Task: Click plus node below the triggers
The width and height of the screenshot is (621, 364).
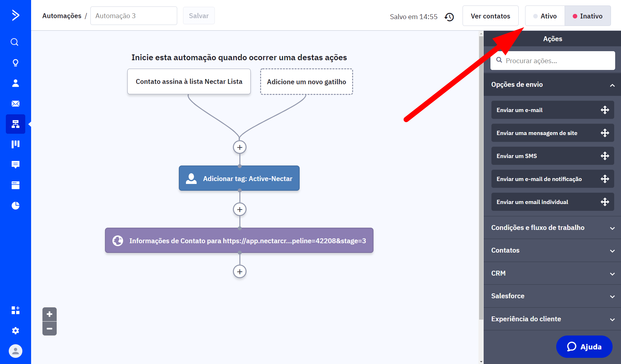Action: pos(240,147)
